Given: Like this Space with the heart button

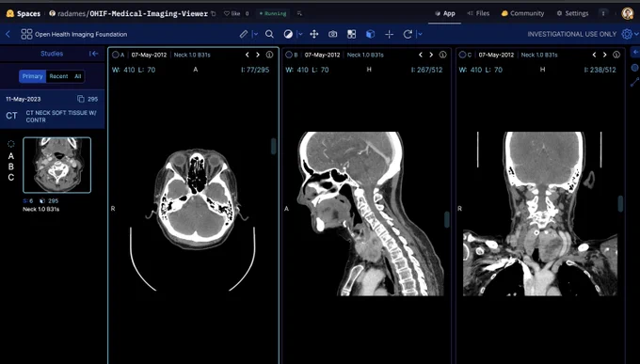Looking at the screenshot, I should click(232, 13).
